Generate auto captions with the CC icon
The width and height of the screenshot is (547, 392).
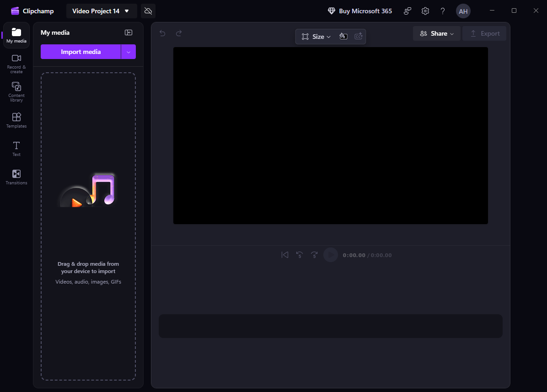click(x=359, y=36)
